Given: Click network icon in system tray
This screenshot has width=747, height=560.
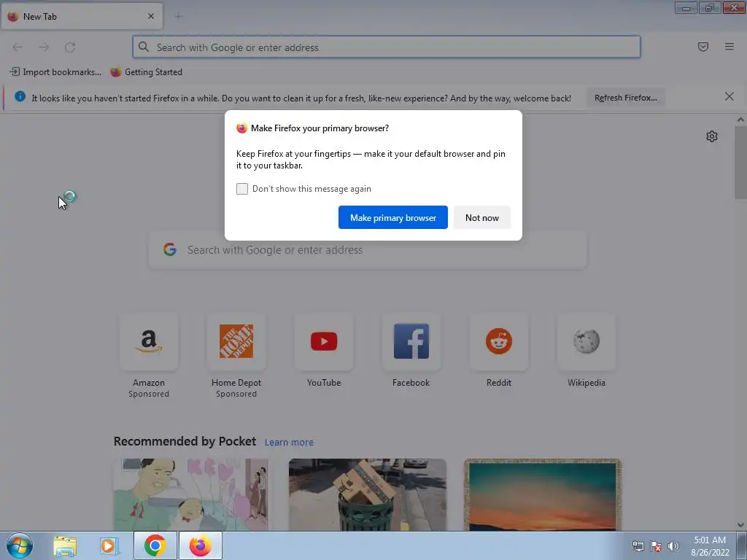Looking at the screenshot, I should [638, 546].
